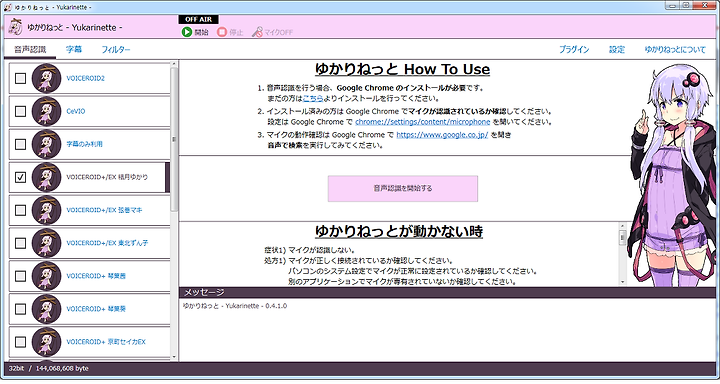
Task: Click the 字幕のみ利用 label text
Action: pyautogui.click(x=84, y=144)
